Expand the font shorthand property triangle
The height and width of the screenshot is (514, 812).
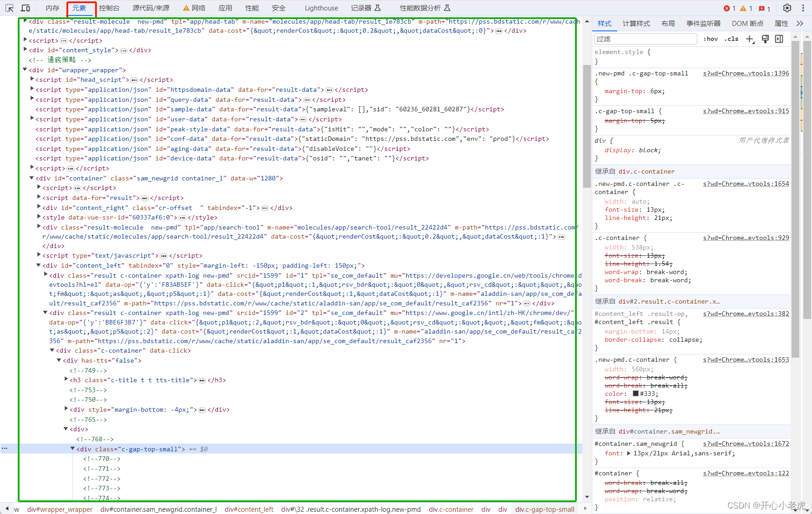point(629,453)
